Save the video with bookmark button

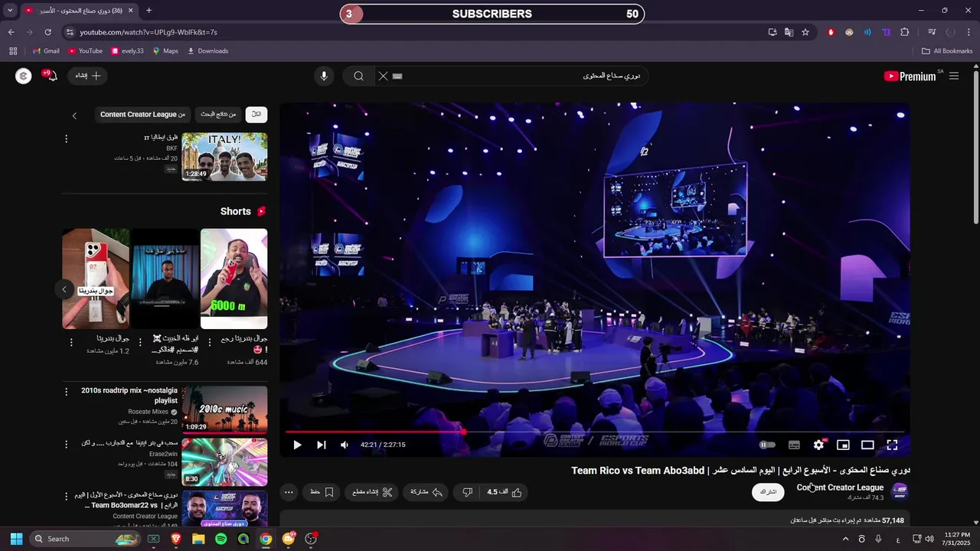point(322,492)
